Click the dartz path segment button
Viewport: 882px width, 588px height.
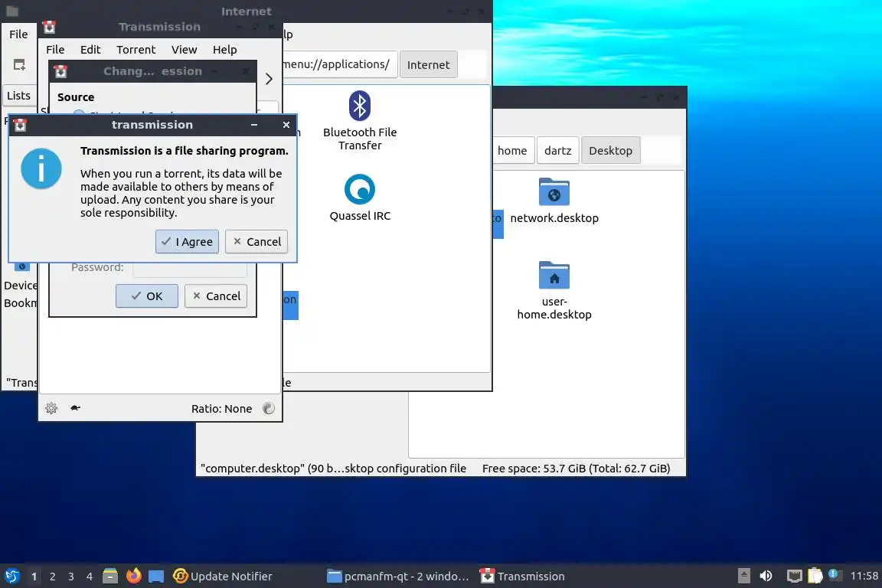[558, 150]
